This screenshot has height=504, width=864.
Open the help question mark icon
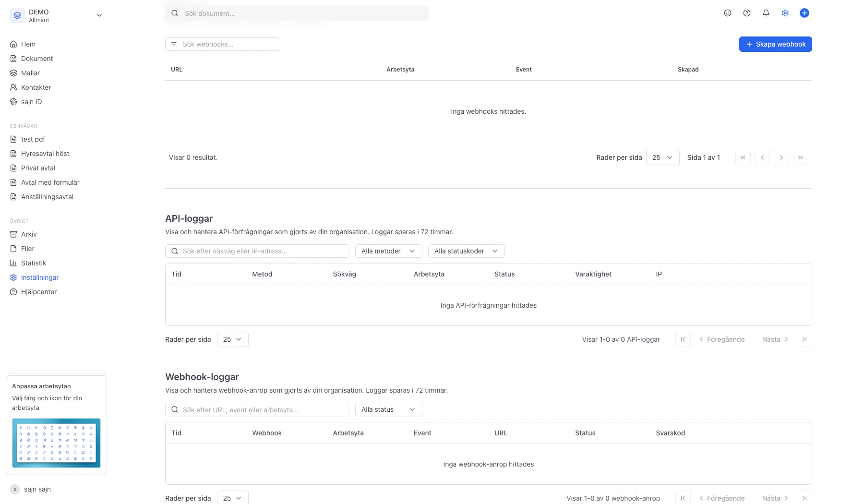pyautogui.click(x=747, y=13)
